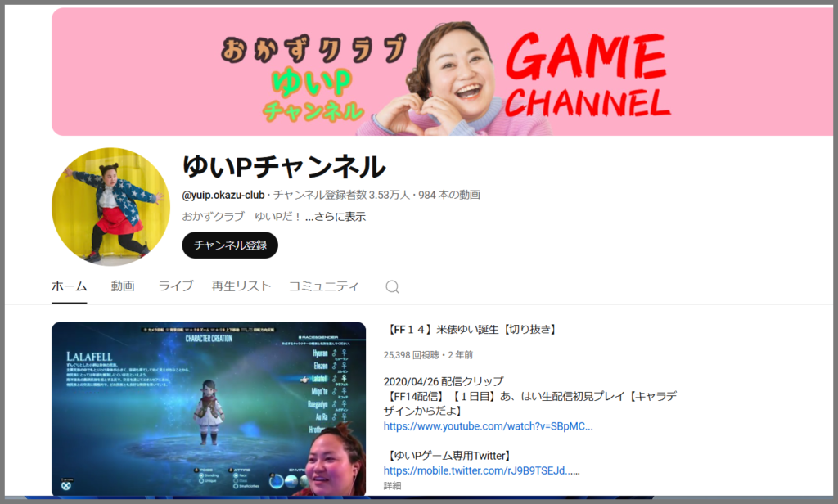Screen dimensions: 838x504
Task: Play the featured FF14 Lalafell video thumbnail
Action: click(x=209, y=409)
